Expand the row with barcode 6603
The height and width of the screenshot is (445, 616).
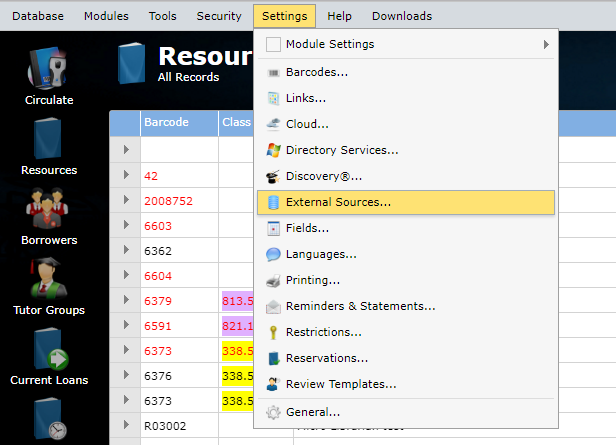[x=126, y=225]
